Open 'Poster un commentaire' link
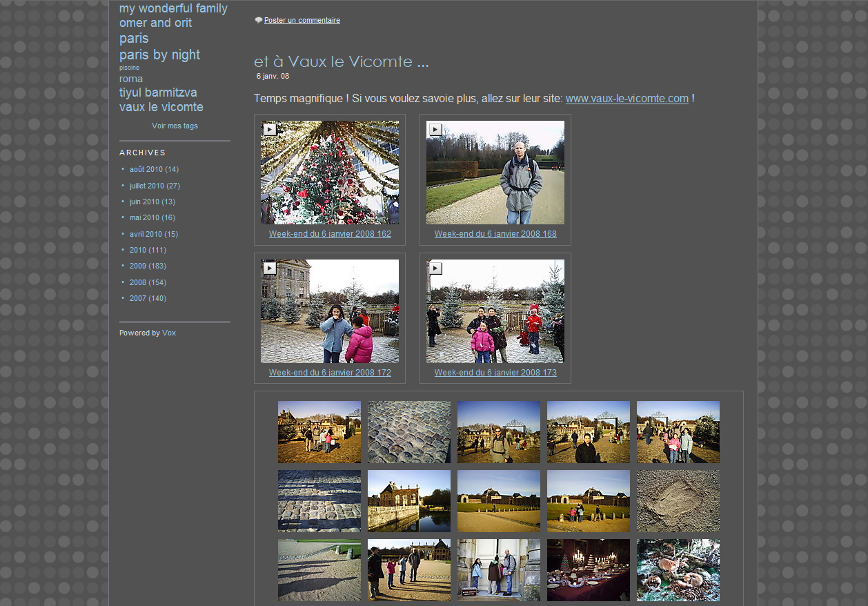 click(302, 21)
